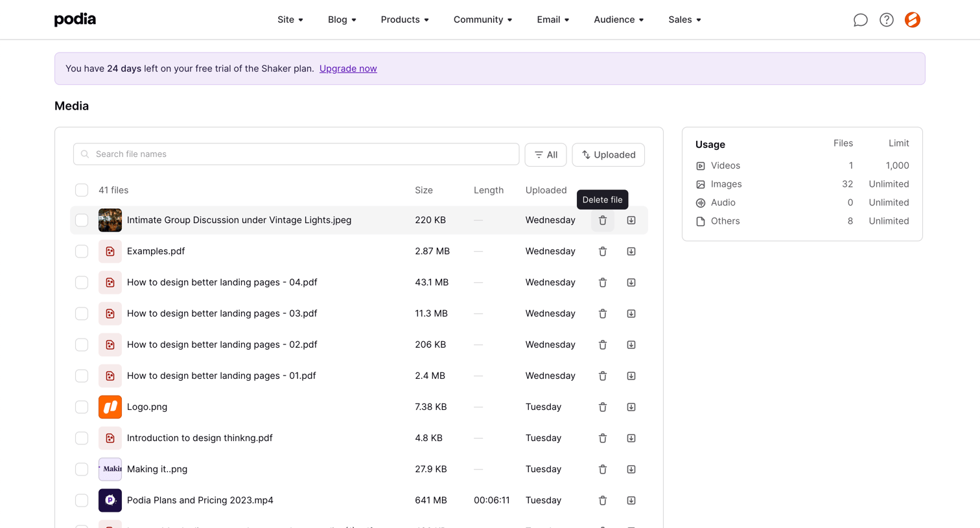Follow the Upgrade now link
Screen dimensions: 980x528
pyautogui.click(x=348, y=69)
